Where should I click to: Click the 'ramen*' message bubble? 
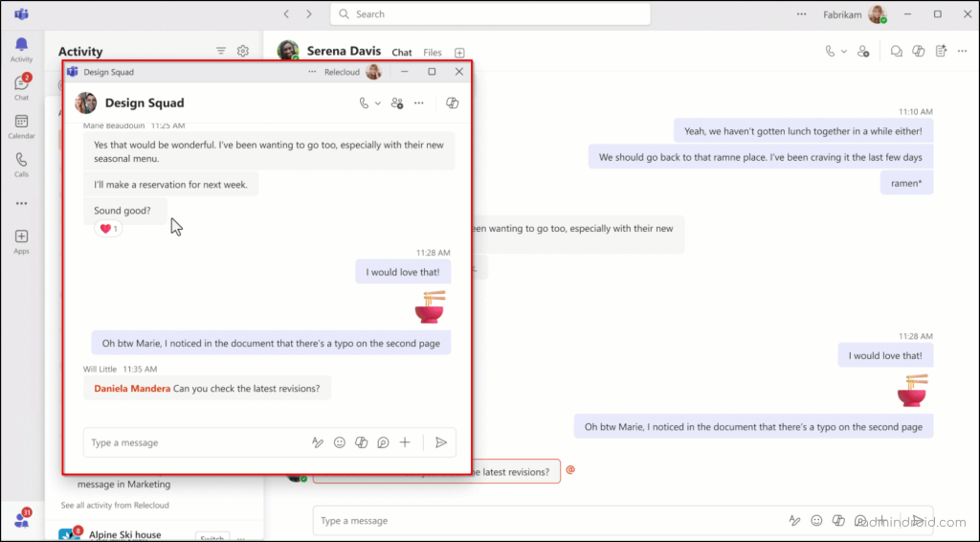coord(906,183)
